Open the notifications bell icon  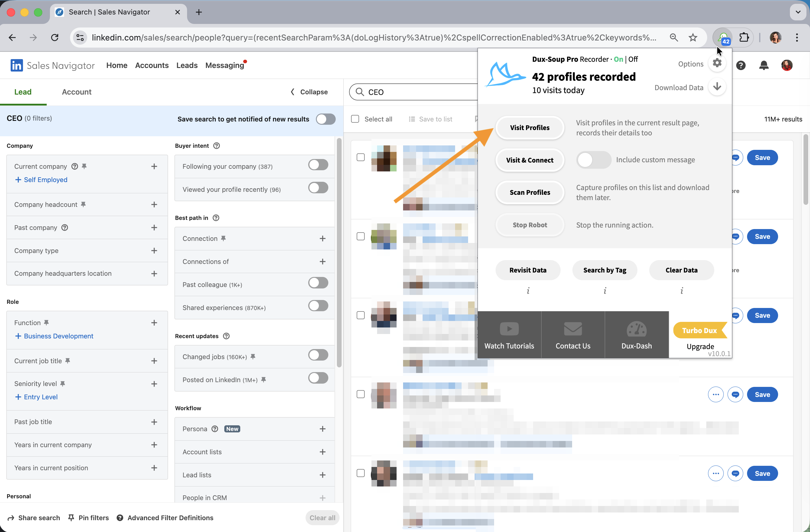(x=764, y=65)
